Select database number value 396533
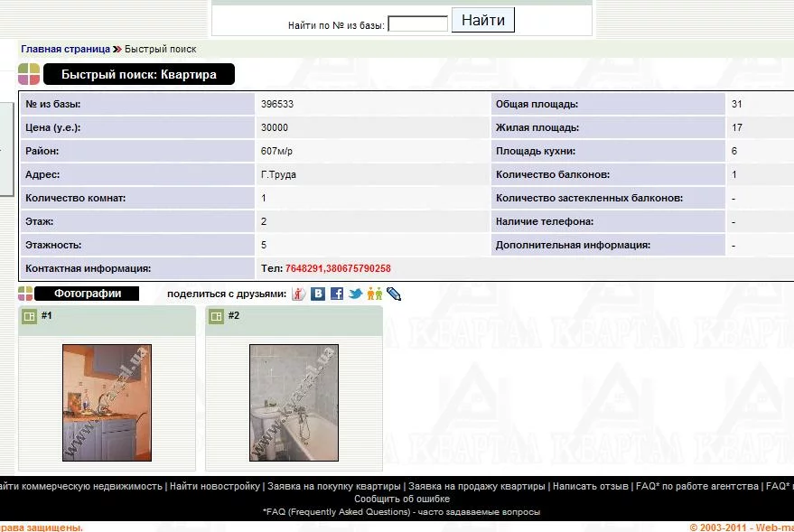The width and height of the screenshot is (794, 532). coord(277,104)
